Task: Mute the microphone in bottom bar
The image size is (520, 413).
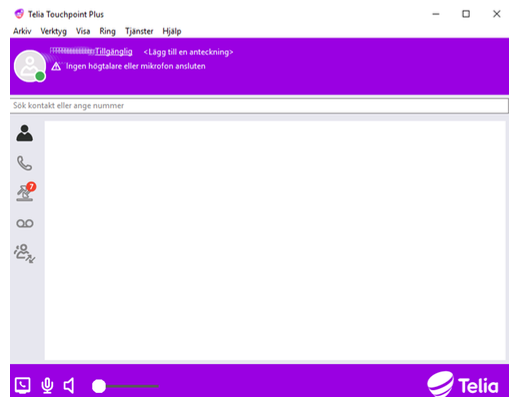Action: click(47, 386)
